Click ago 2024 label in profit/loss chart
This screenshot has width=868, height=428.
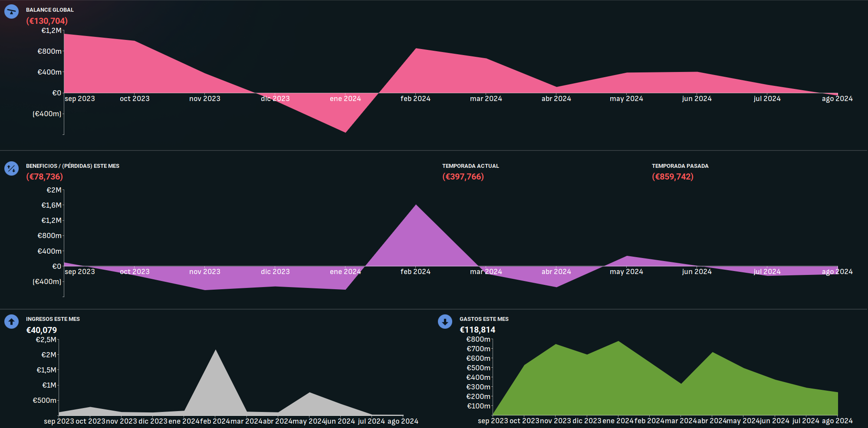[x=837, y=272]
